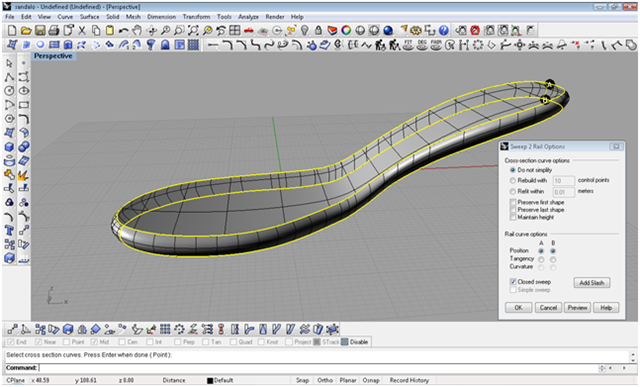Screen dimensions: 640x387
Task: Uncheck the Closed sweep checkbox
Action: (x=513, y=282)
